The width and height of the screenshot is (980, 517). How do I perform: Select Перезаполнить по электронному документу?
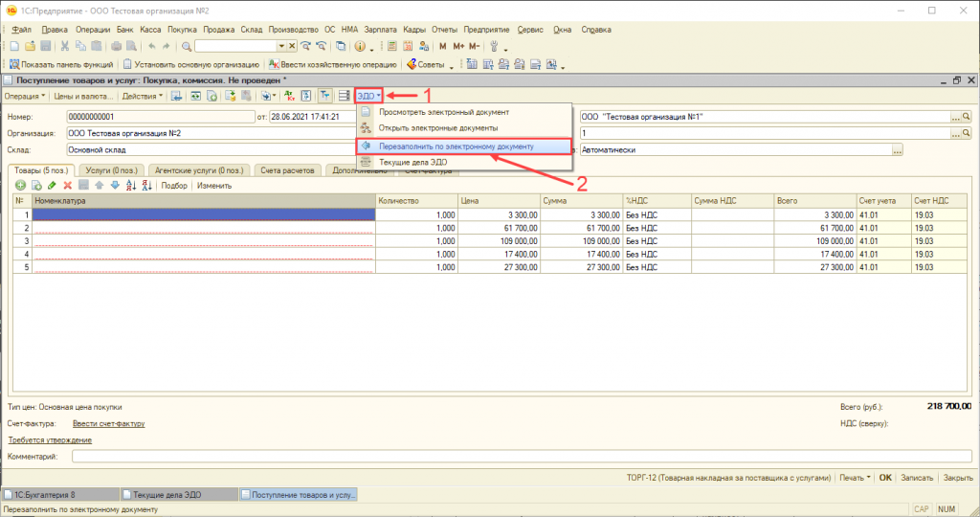457,146
